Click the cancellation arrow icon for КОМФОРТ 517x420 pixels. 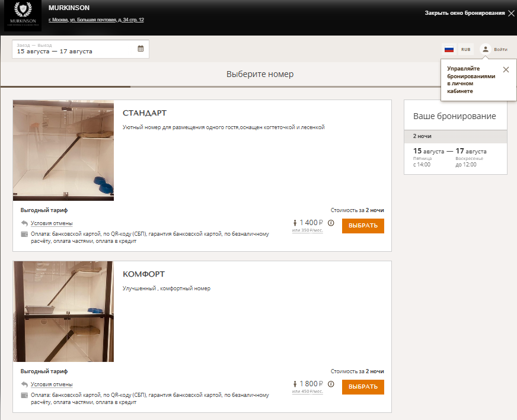click(24, 384)
